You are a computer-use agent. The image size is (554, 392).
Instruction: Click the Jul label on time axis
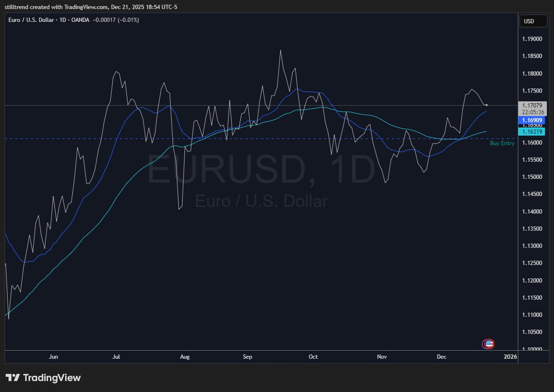(x=116, y=357)
